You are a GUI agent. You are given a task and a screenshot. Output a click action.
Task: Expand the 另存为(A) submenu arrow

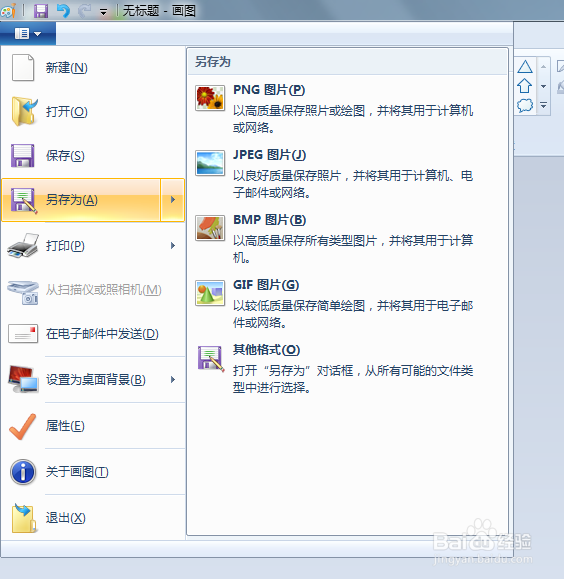[173, 200]
